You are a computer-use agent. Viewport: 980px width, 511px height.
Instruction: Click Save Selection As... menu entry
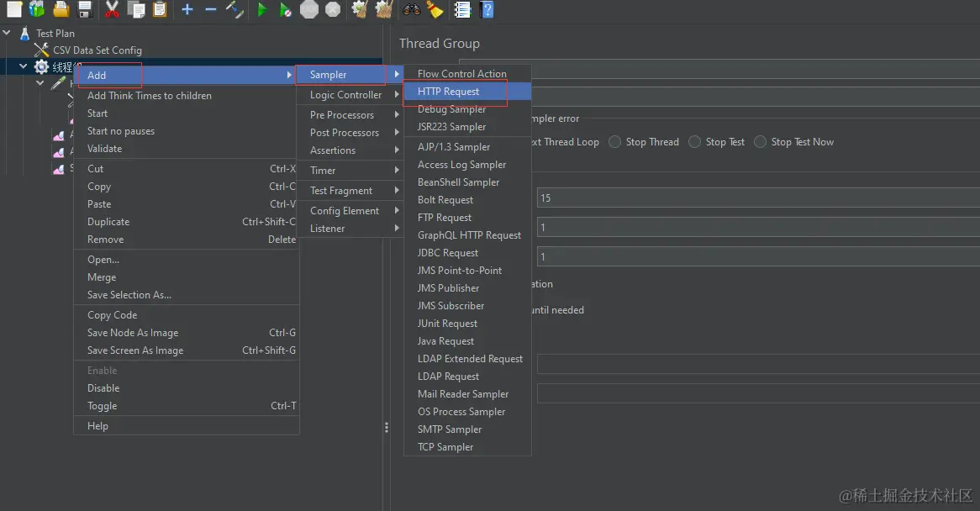pyautogui.click(x=186, y=295)
